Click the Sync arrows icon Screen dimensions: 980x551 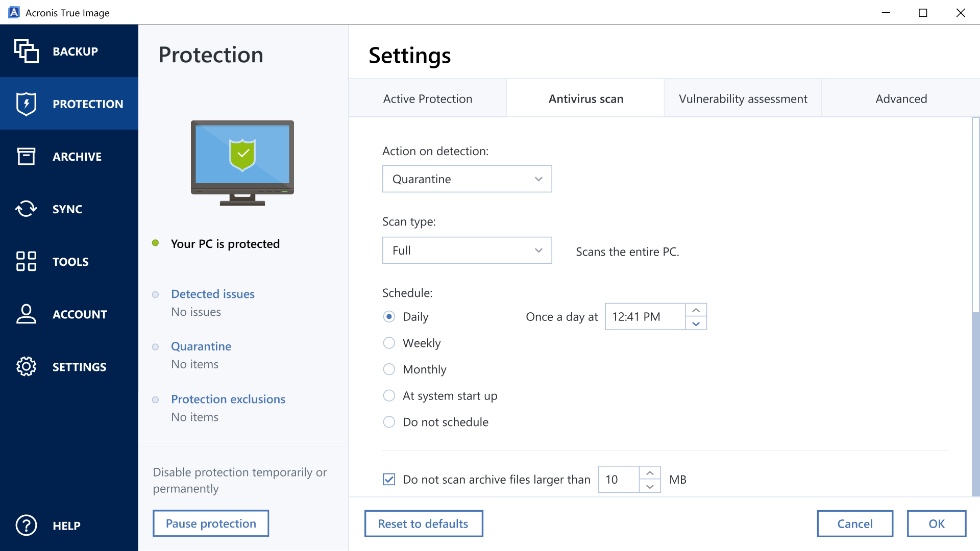click(x=26, y=209)
